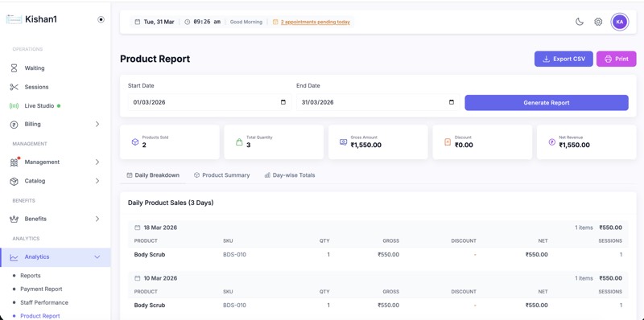Expand the Billing submenu chevron
The image size is (644, 320).
[x=97, y=124]
